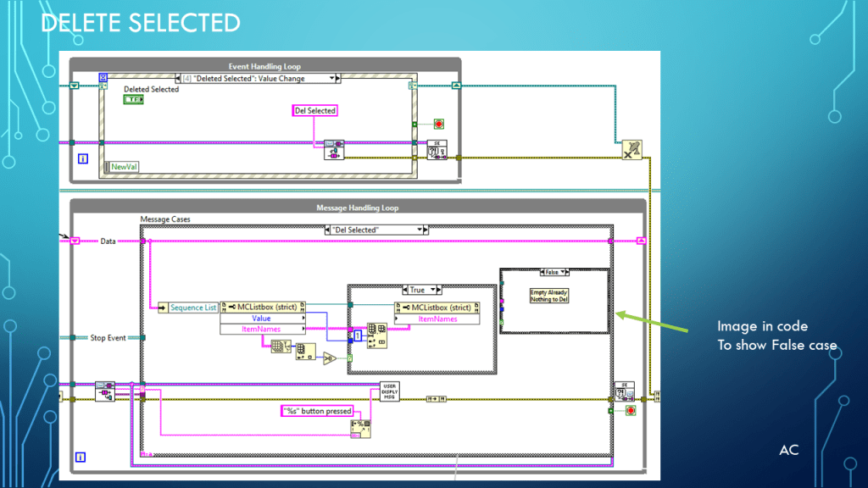Viewport: 868px width, 488px height.
Task: Click the USER DISPLY MSG subVI
Action: 391,391
